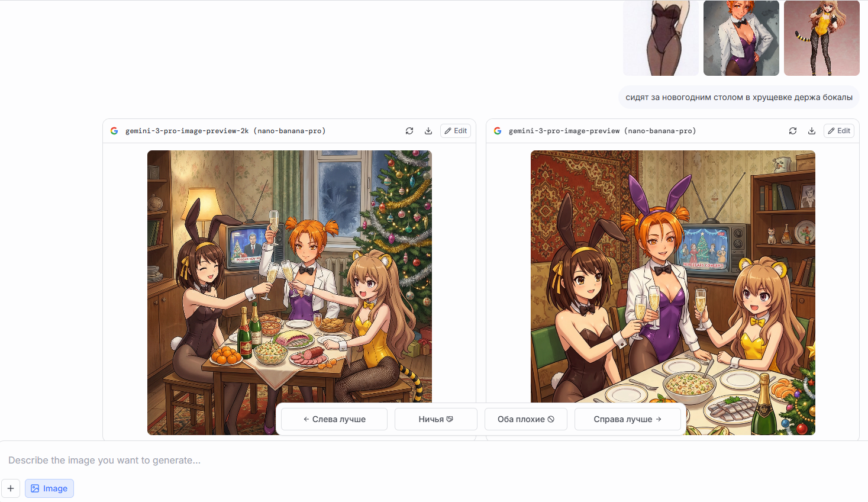The width and height of the screenshot is (868, 502).
Task: Edit the right generated image
Action: 839,131
